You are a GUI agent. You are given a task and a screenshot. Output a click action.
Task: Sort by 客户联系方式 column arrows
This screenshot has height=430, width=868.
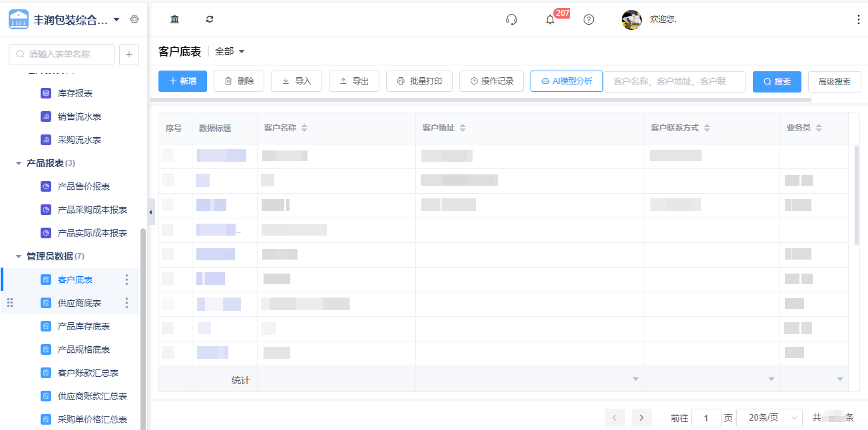pyautogui.click(x=707, y=128)
